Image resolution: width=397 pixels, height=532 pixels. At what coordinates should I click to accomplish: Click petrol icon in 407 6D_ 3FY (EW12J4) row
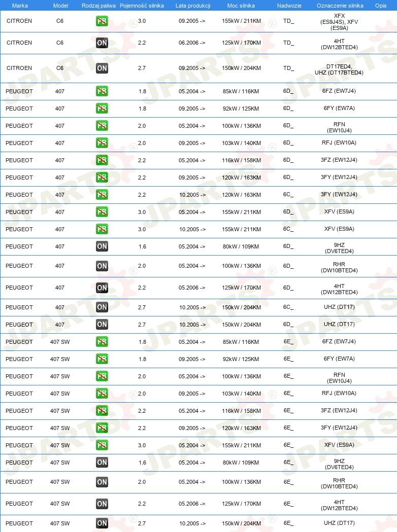click(102, 178)
